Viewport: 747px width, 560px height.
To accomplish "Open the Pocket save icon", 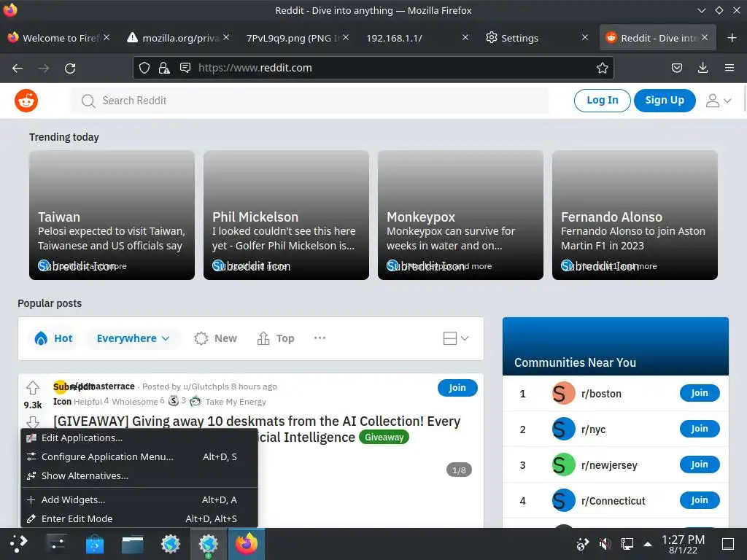I will pyautogui.click(x=676, y=68).
